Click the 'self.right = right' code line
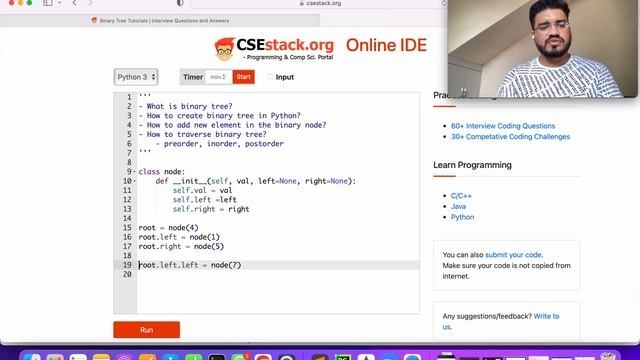This screenshot has height=360, width=640. tap(211, 209)
